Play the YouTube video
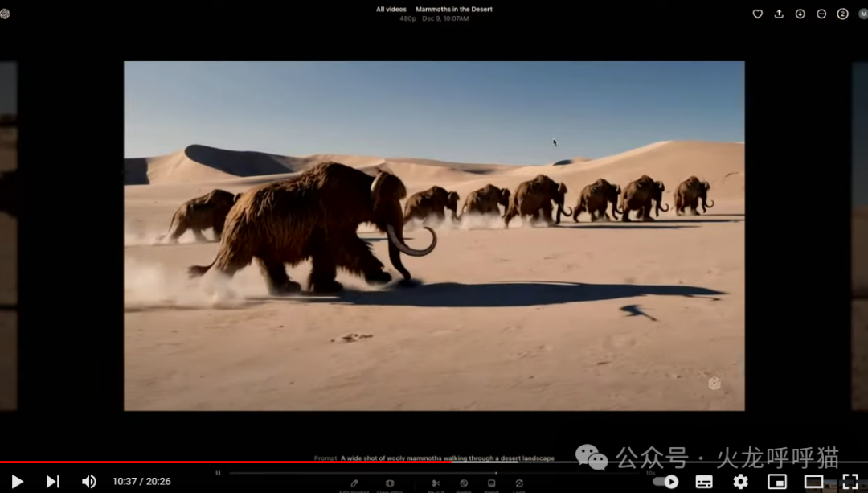The width and height of the screenshot is (868, 493). (x=17, y=482)
